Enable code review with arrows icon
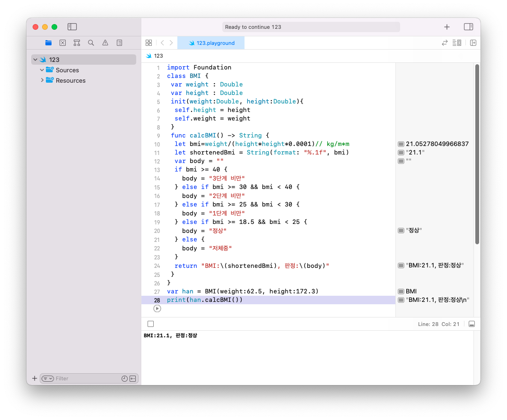Image resolution: width=507 pixels, height=420 pixels. (445, 43)
